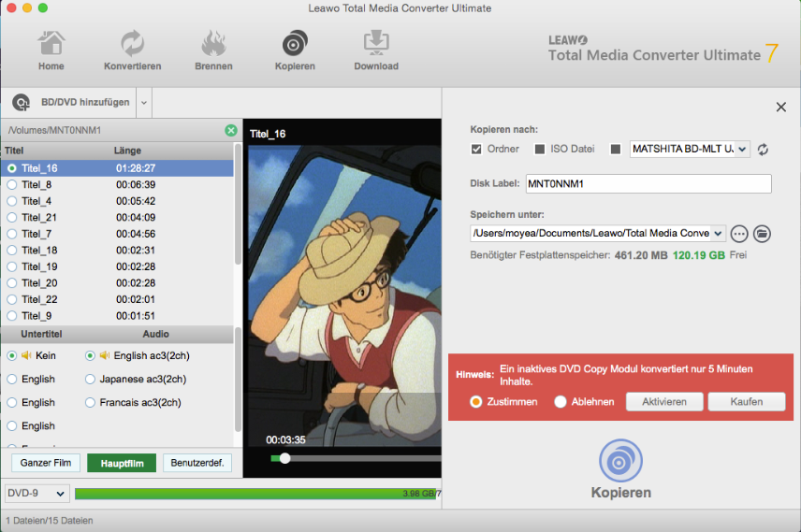The width and height of the screenshot is (801, 532).
Task: Click the subtitle/audio list scrollbar
Action: [238, 381]
